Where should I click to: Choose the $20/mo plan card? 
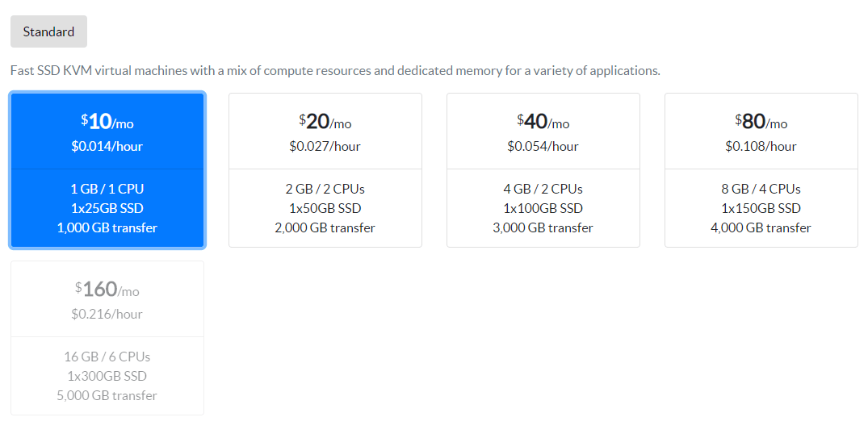[325, 169]
